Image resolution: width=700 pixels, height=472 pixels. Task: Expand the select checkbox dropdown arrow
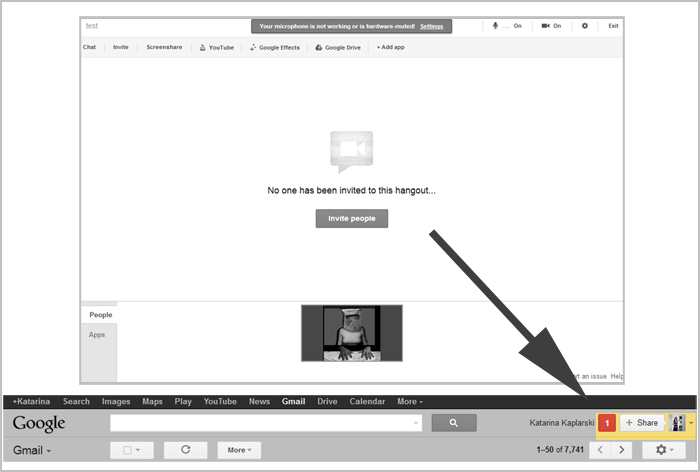tap(138, 450)
